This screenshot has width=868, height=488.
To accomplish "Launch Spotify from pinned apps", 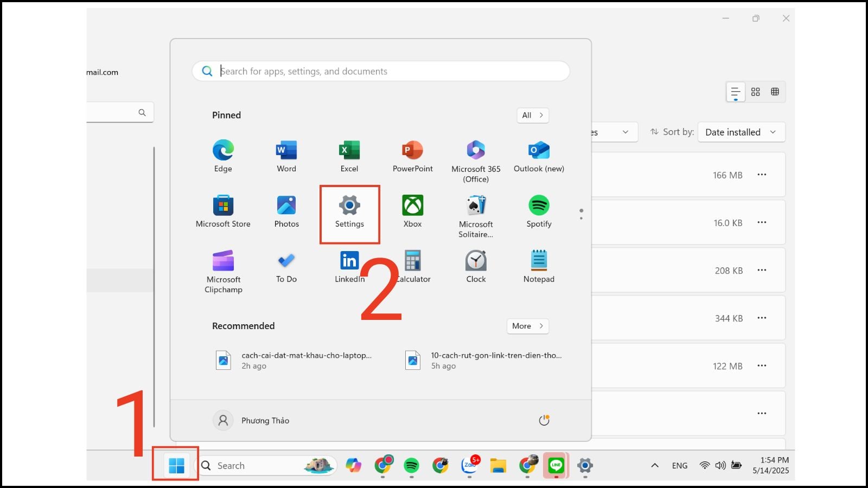I will coord(538,211).
